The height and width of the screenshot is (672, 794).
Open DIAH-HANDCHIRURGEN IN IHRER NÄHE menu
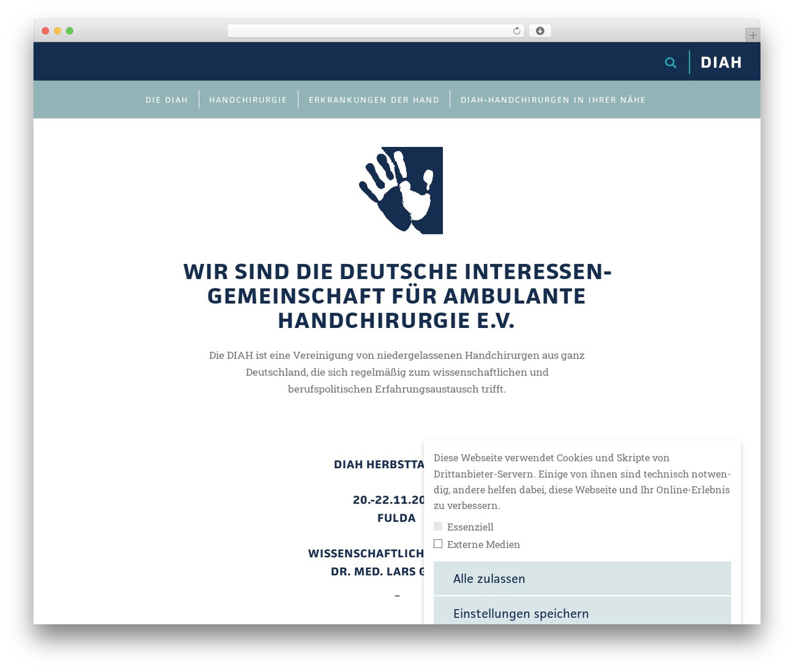pos(553,100)
